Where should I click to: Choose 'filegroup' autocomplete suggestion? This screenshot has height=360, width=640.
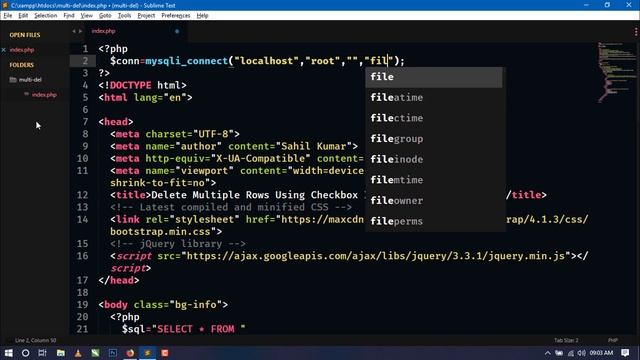(434, 139)
